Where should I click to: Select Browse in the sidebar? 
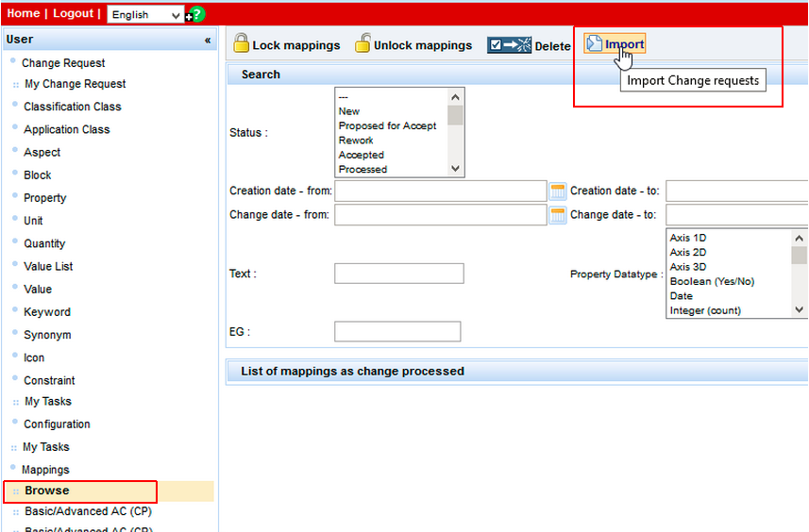pos(47,490)
